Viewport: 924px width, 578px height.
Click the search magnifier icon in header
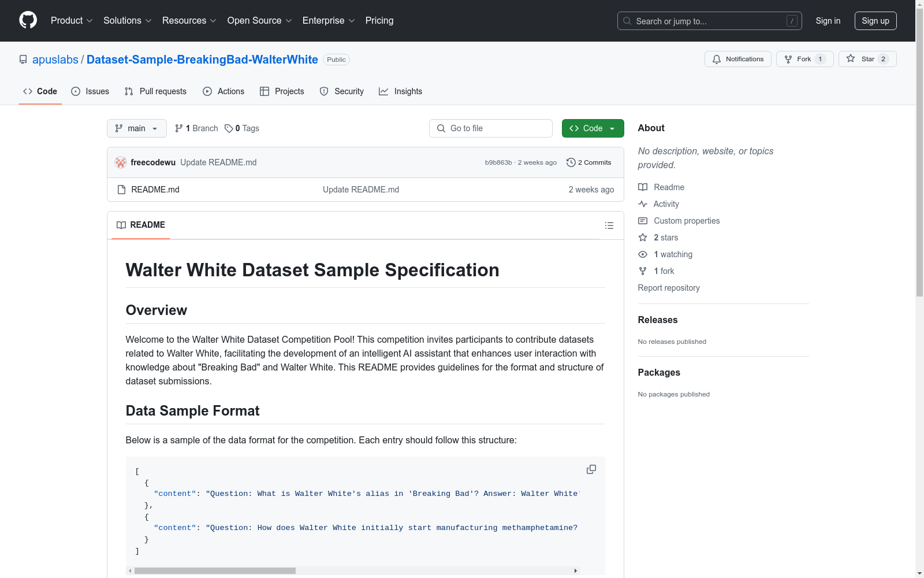[x=627, y=21]
